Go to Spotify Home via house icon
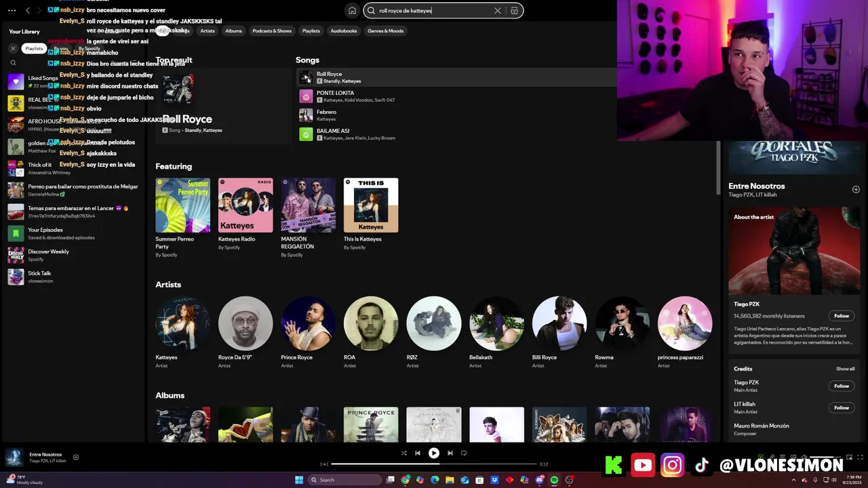Viewport: 868px width, 488px height. [352, 11]
